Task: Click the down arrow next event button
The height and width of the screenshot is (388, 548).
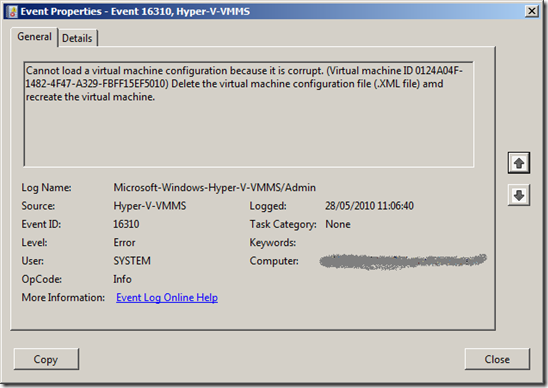Action: pos(519,195)
